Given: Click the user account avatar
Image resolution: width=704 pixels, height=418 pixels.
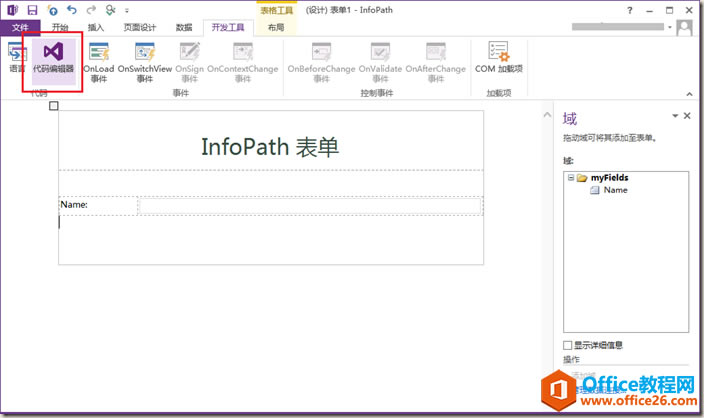Looking at the screenshot, I should (x=684, y=28).
